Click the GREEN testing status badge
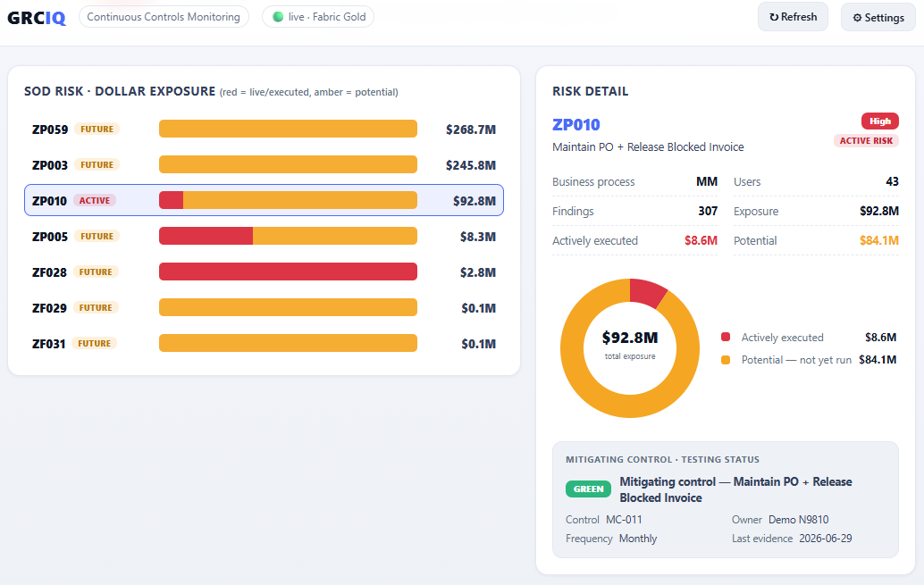 pyautogui.click(x=588, y=489)
